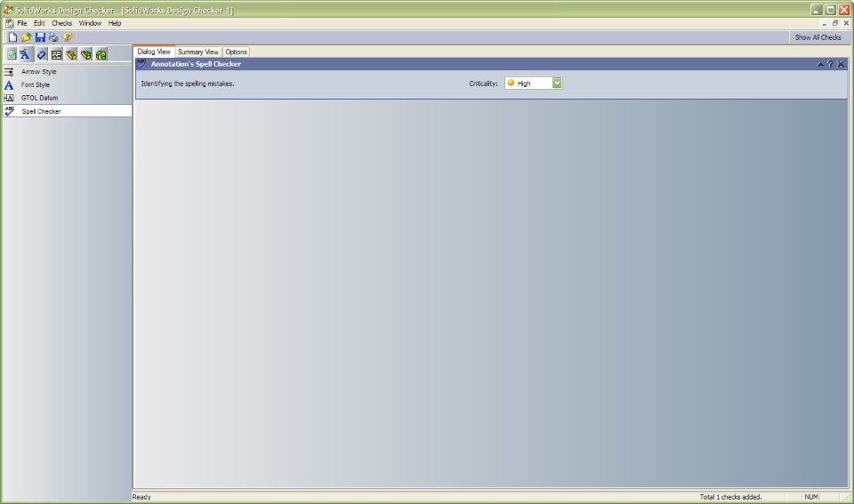Select the GTOL Datum check label
The width and height of the screenshot is (854, 504).
click(x=39, y=98)
